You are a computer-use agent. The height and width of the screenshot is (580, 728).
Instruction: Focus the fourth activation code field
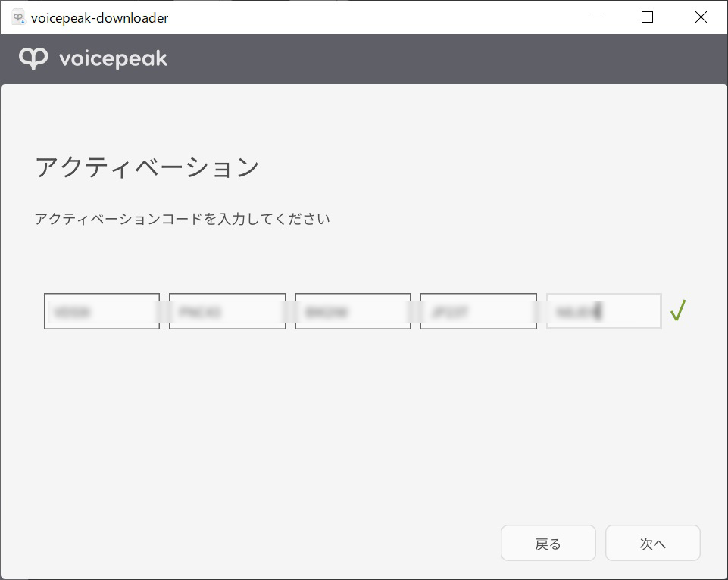478,311
